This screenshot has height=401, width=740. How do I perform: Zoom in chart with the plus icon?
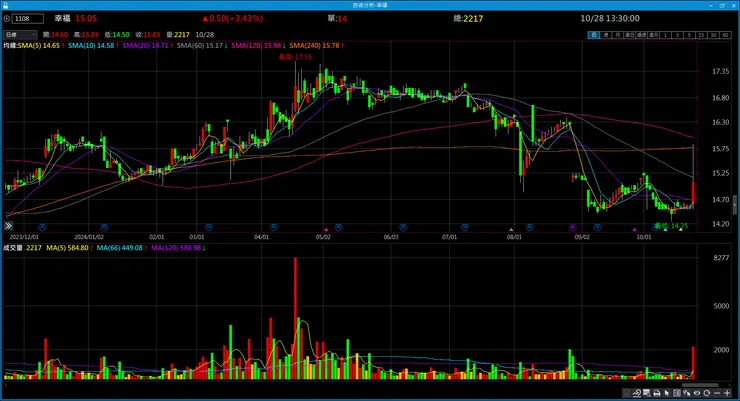[727, 393]
